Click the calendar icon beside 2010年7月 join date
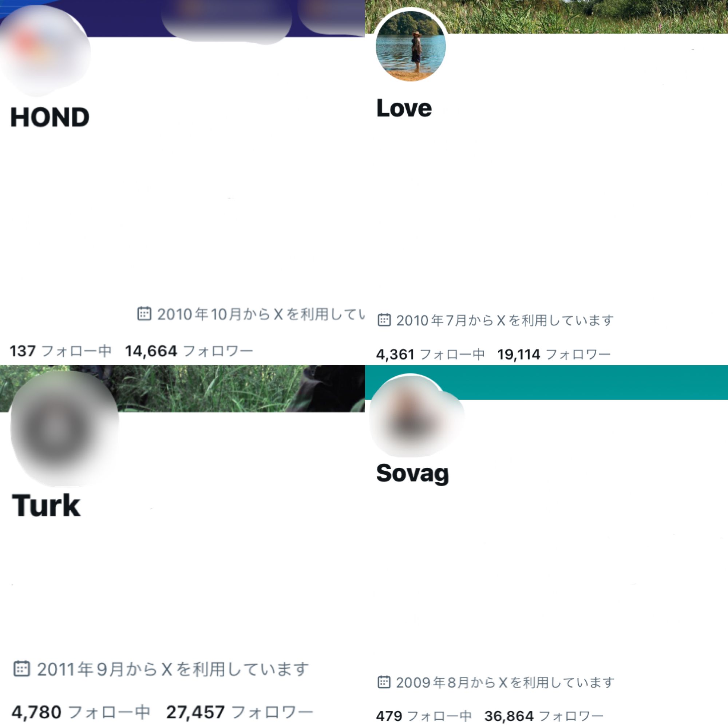Image resolution: width=728 pixels, height=728 pixels. [384, 320]
